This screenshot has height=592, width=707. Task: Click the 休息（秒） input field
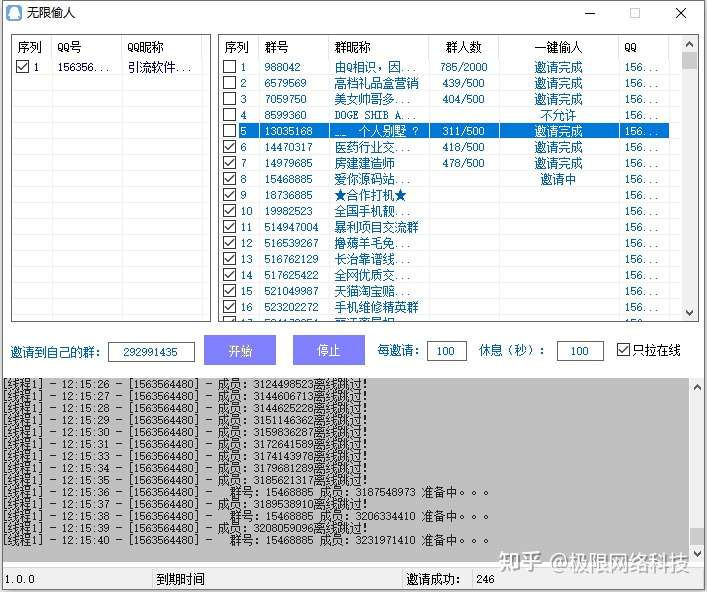click(x=580, y=351)
